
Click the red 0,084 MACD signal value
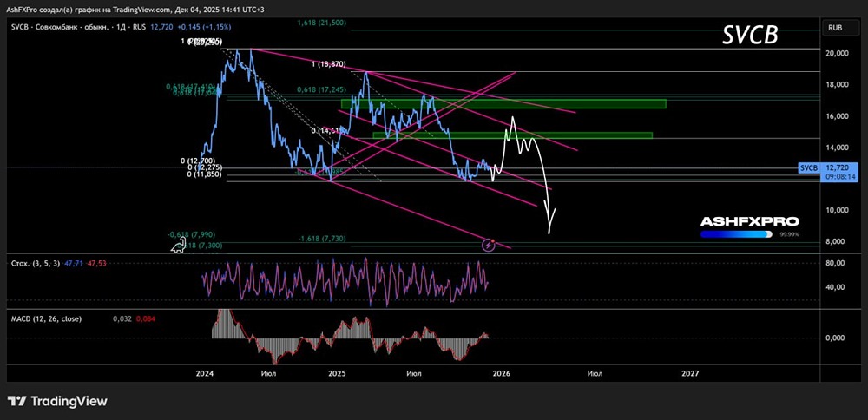(x=145, y=318)
